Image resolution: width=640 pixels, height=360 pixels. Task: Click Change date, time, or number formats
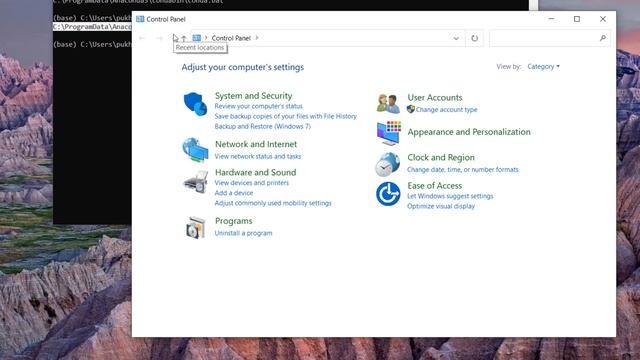(462, 169)
